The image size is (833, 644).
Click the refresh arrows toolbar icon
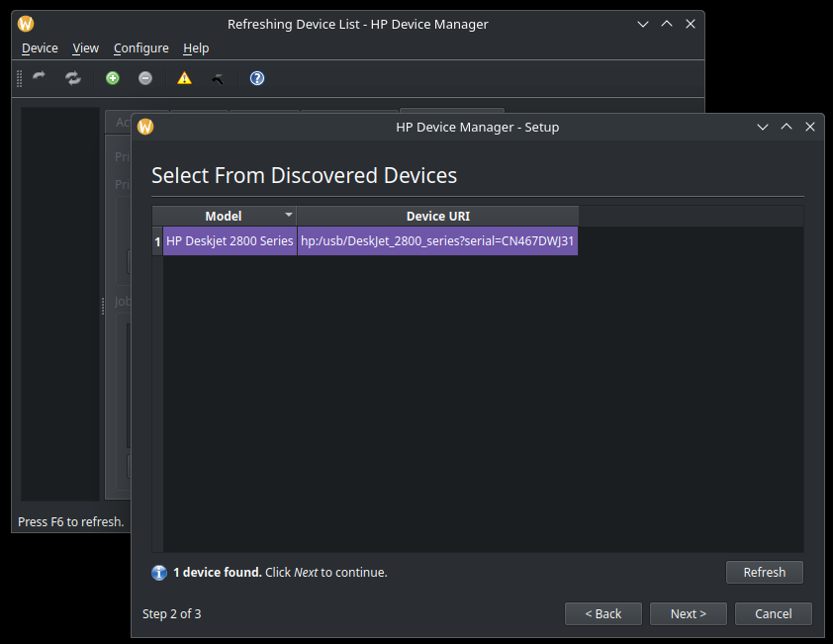point(73,78)
